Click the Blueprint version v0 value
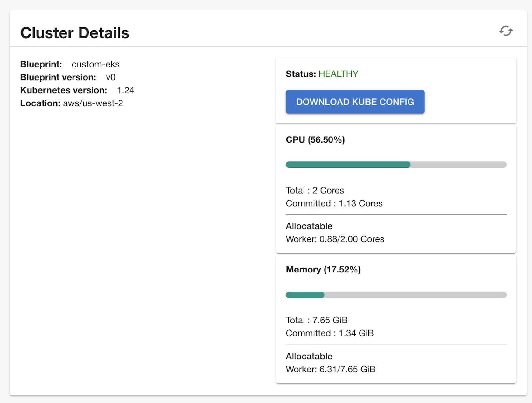 coord(110,77)
